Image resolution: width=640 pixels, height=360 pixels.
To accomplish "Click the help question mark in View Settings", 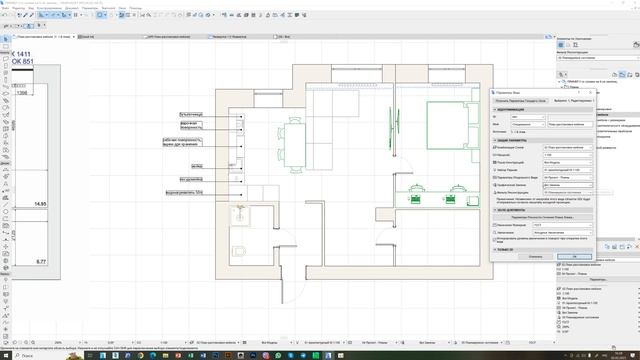I will (x=579, y=93).
